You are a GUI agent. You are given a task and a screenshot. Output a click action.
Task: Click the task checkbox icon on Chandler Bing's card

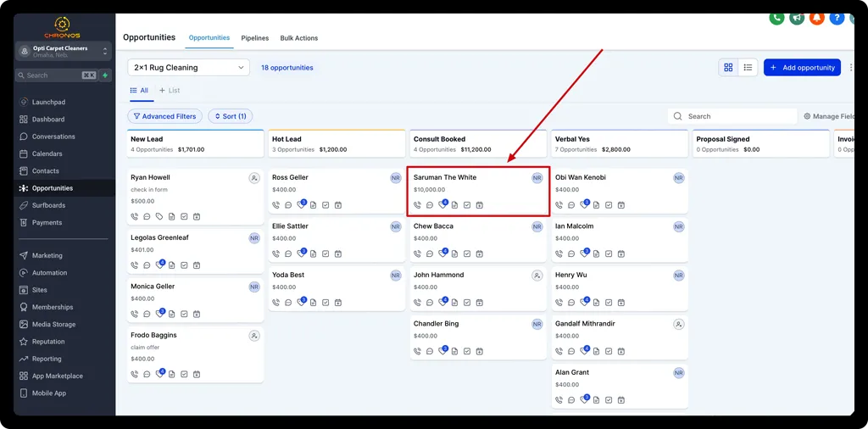click(x=467, y=351)
